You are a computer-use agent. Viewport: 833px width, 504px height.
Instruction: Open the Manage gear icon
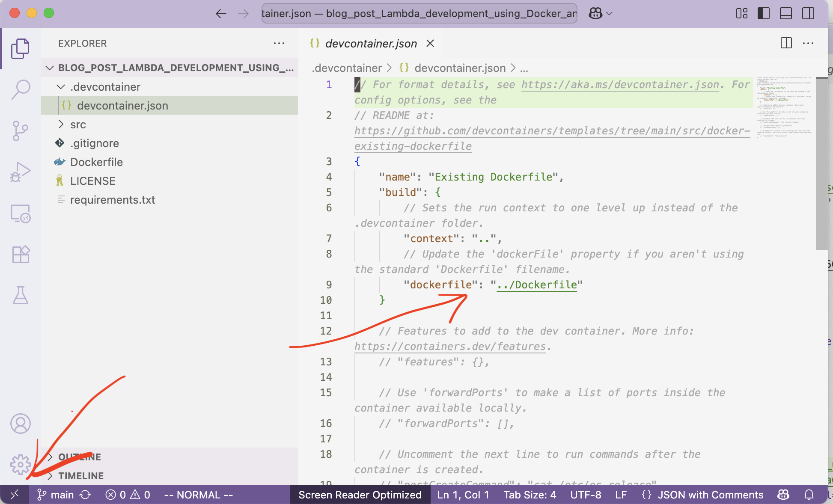20,465
